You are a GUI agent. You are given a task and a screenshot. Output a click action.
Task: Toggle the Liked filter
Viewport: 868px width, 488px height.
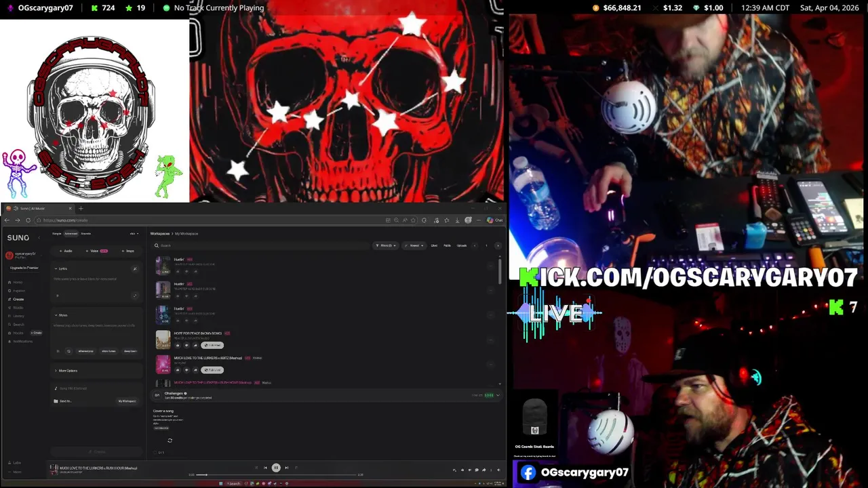point(434,245)
